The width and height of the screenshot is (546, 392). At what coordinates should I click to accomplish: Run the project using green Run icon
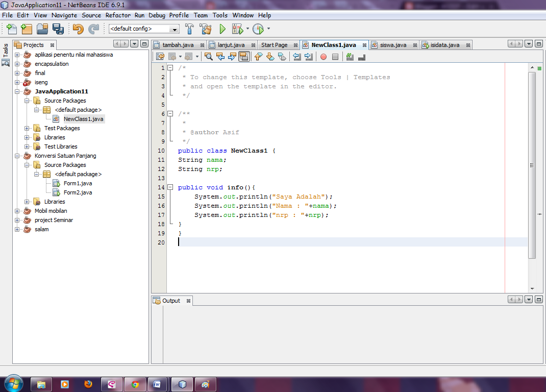click(222, 29)
